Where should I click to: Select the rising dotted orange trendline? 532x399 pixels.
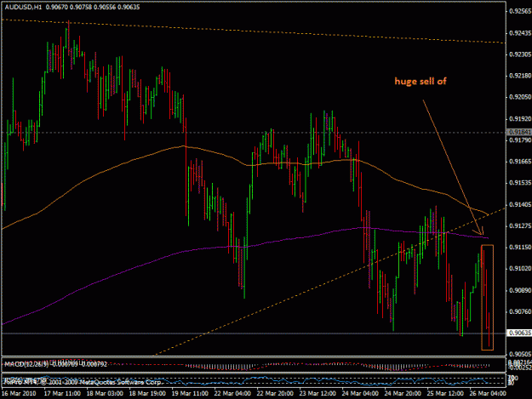coord(330,282)
